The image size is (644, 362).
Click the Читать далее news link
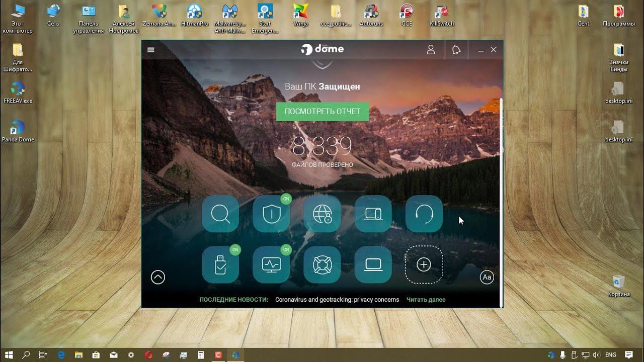pyautogui.click(x=426, y=300)
